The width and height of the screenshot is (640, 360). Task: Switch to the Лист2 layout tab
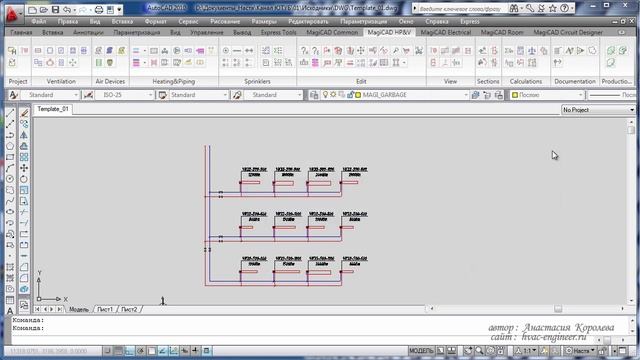129,309
